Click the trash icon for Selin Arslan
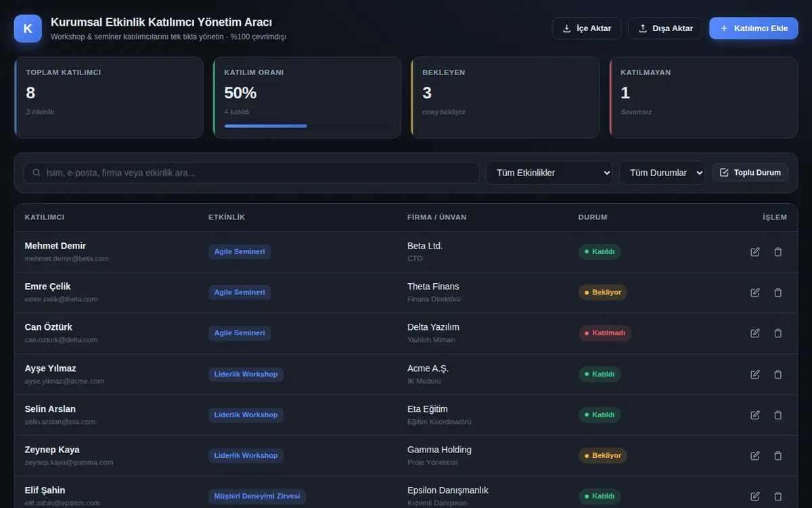The height and width of the screenshot is (508, 812). coord(778,415)
